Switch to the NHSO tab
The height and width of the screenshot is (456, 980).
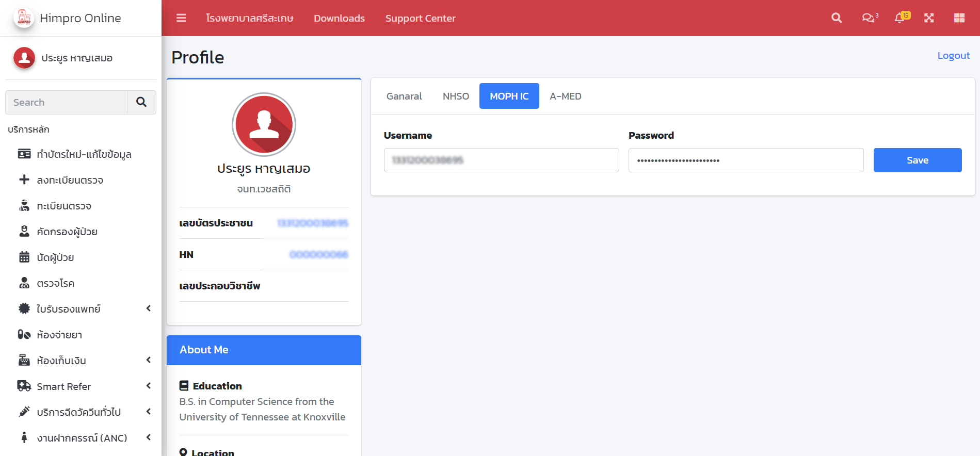pyautogui.click(x=456, y=96)
